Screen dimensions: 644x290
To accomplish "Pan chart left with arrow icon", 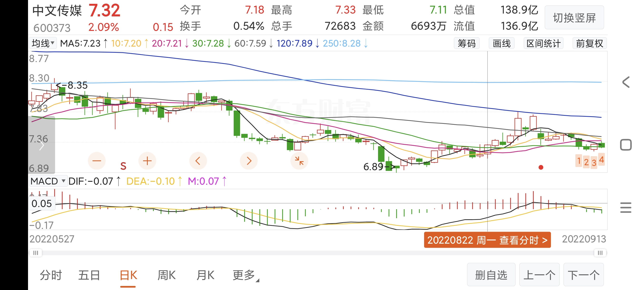I will point(198,161).
